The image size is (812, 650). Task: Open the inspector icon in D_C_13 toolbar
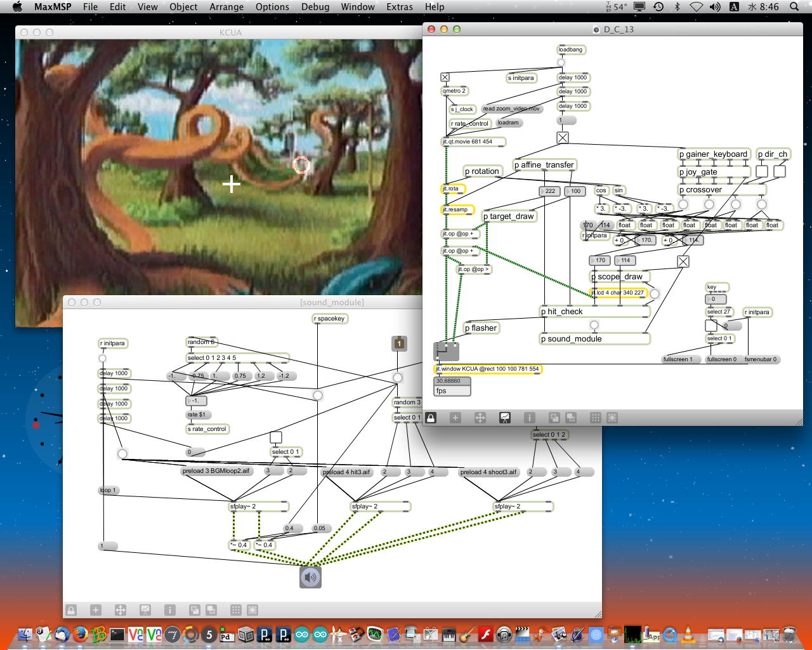pyautogui.click(x=529, y=418)
